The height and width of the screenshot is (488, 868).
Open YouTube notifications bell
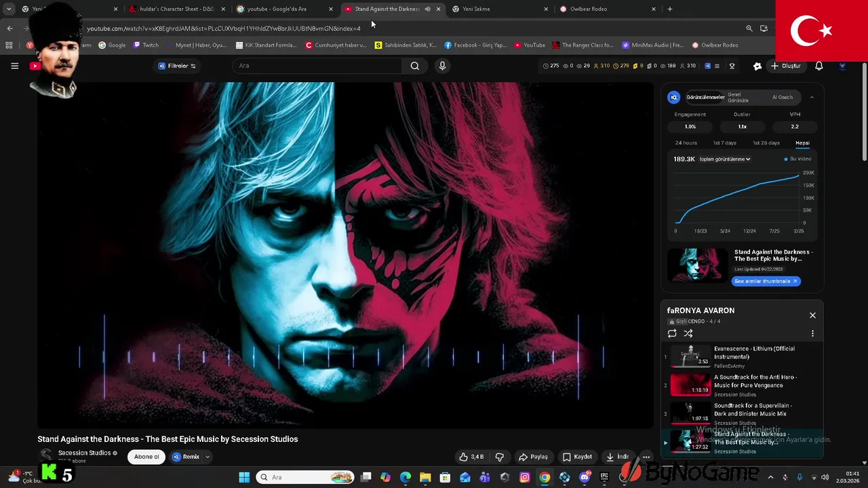[818, 66]
